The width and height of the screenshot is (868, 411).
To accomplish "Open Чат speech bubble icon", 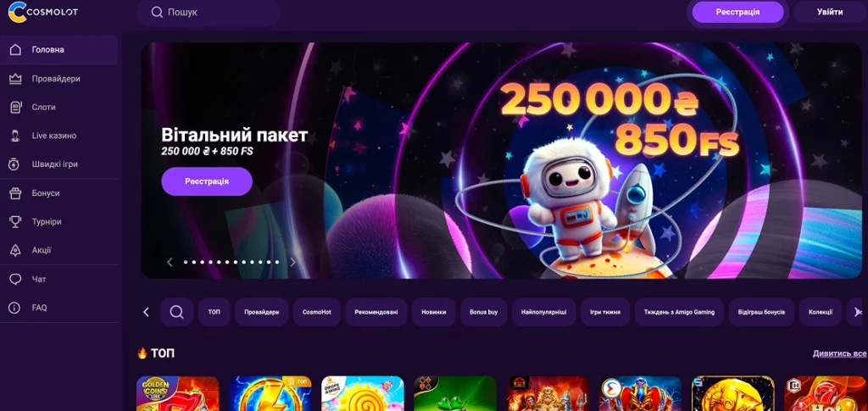I will (x=15, y=280).
